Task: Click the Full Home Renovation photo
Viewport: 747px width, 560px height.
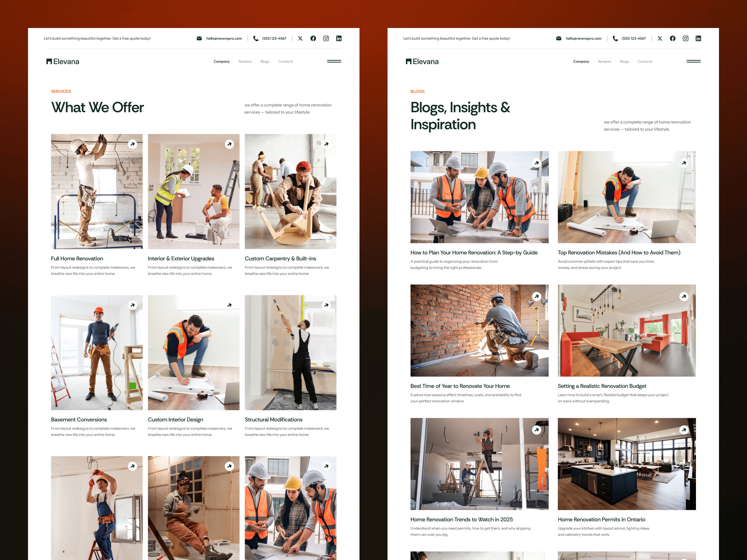Action: coord(96,191)
